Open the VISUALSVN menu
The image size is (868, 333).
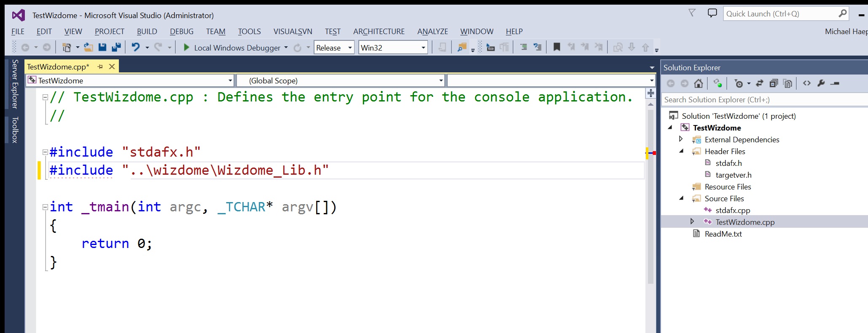pyautogui.click(x=293, y=32)
